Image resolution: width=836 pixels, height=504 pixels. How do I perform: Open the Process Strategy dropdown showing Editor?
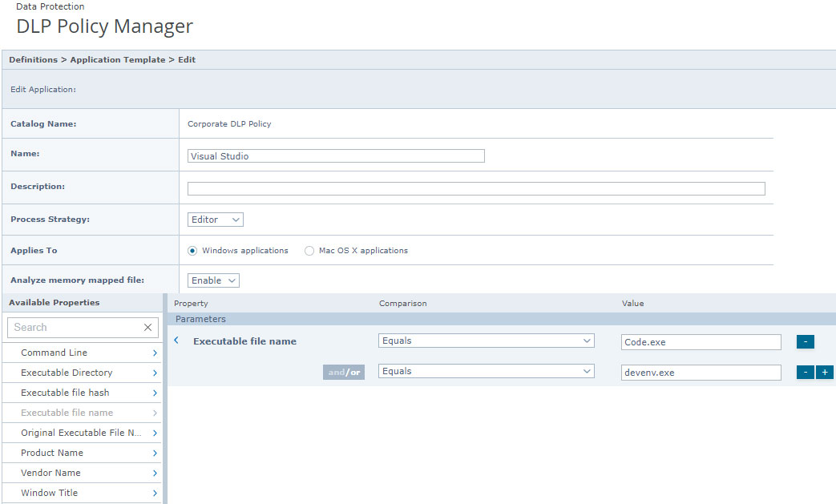(x=215, y=219)
